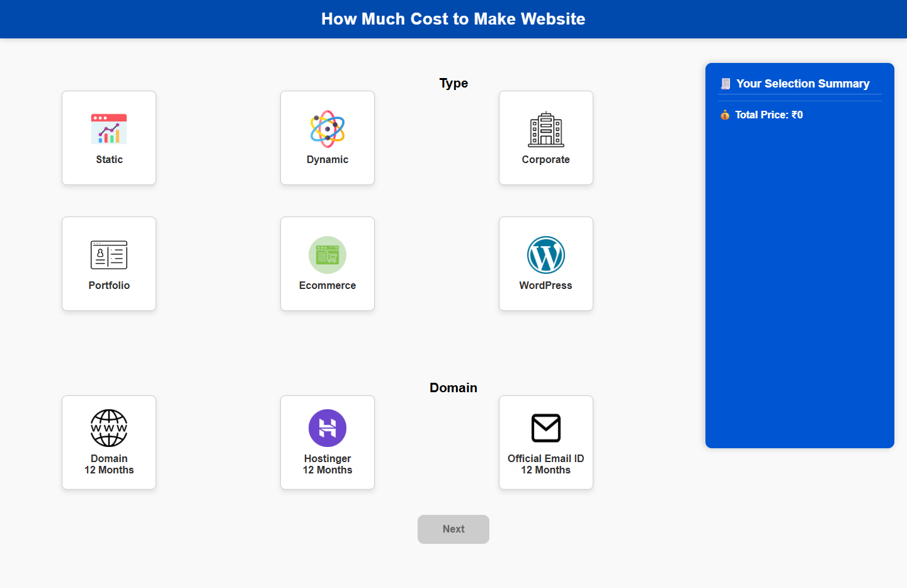Click the Your Selection Summary header
Screen dimensions: 907x588
click(802, 83)
